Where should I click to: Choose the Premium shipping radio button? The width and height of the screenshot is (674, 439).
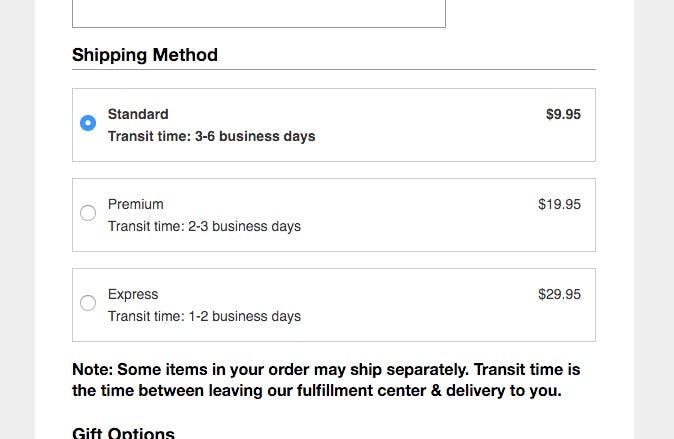[x=88, y=213]
